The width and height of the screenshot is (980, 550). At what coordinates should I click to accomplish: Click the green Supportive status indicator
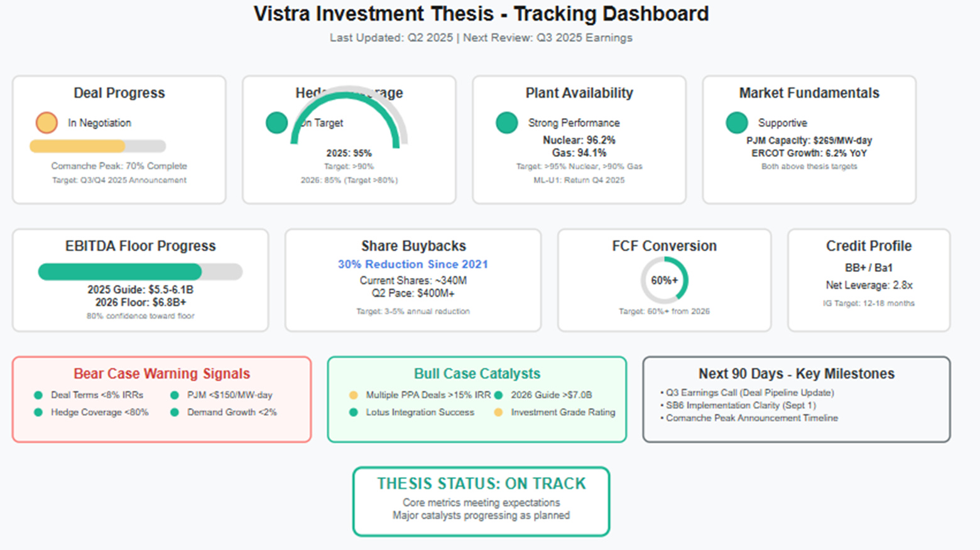point(736,122)
